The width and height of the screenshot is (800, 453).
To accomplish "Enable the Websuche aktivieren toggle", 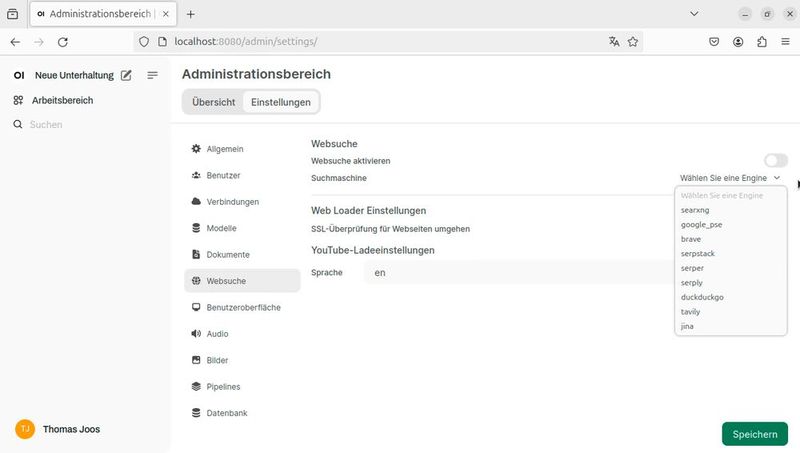I will (776, 161).
